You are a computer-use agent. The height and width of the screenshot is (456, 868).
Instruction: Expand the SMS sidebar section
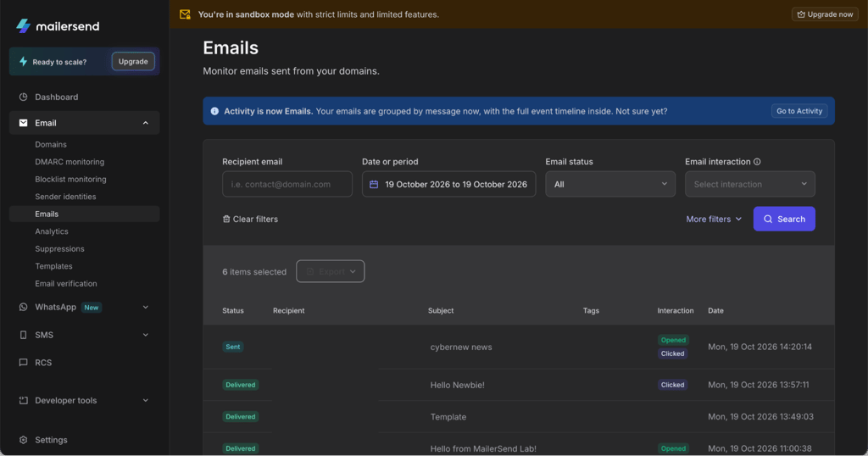pyautogui.click(x=146, y=335)
